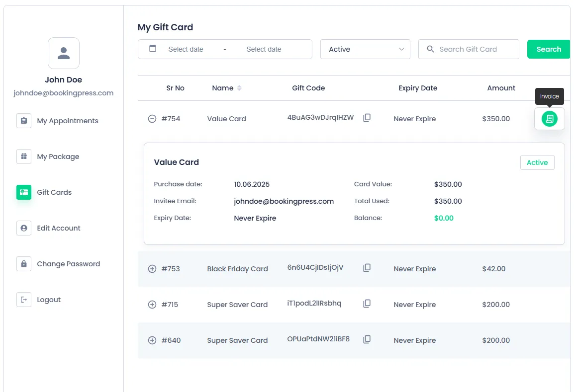
Task: Click the johndoe@bookingpress.com invitee email value
Action: (284, 202)
